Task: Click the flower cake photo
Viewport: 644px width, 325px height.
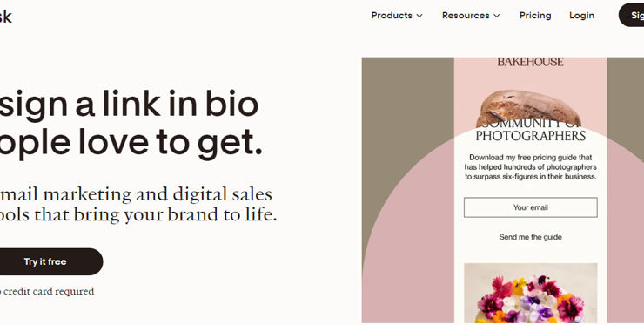Action: 531,293
